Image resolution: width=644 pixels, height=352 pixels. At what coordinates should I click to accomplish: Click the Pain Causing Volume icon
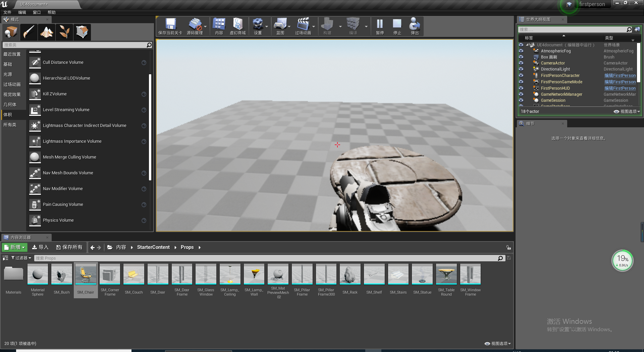point(35,205)
